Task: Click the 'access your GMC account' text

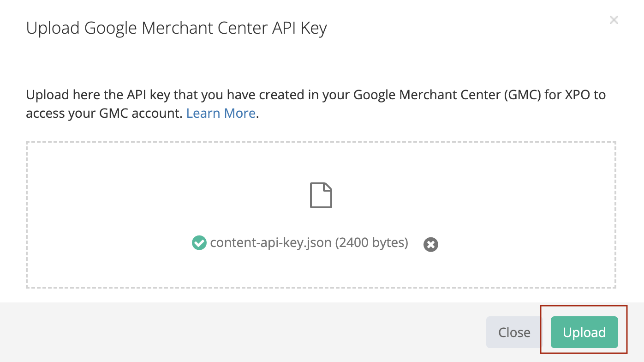Action: pyautogui.click(x=105, y=113)
